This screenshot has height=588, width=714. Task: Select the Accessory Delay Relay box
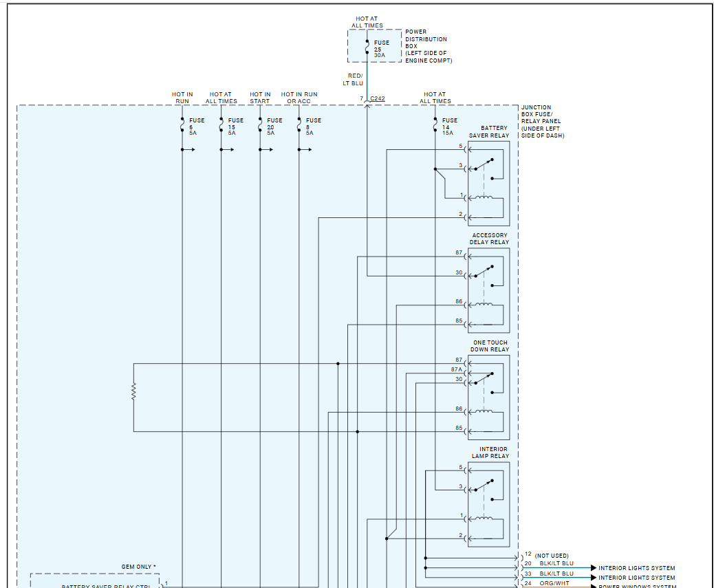[488, 290]
